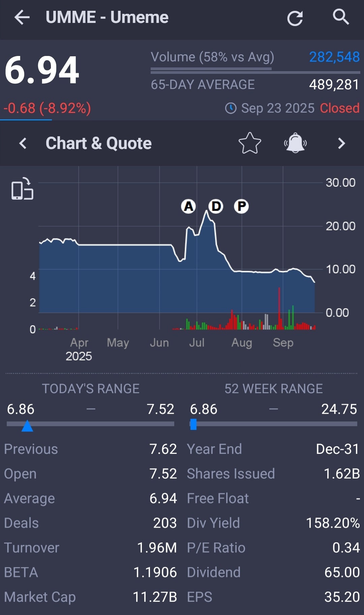The image size is (364, 615).
Task: Tap the Free Float label
Action: (218, 498)
